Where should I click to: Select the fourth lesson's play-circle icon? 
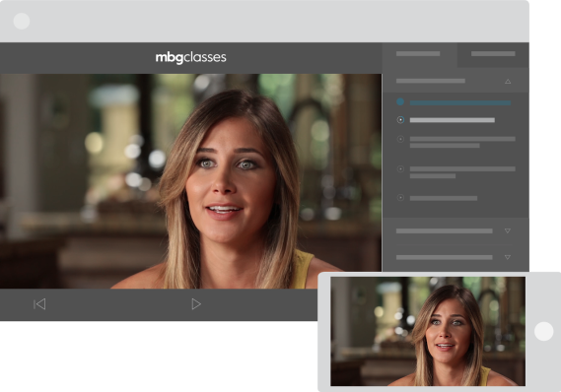pos(400,168)
